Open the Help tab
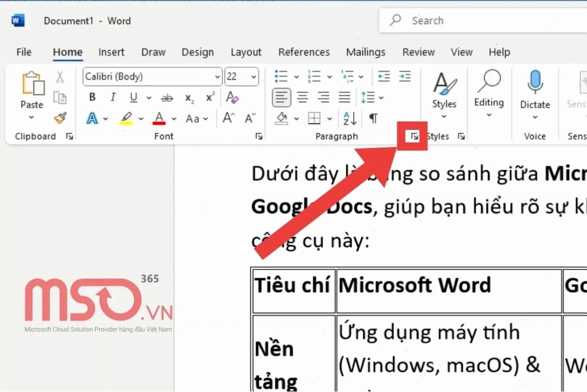 (x=499, y=52)
